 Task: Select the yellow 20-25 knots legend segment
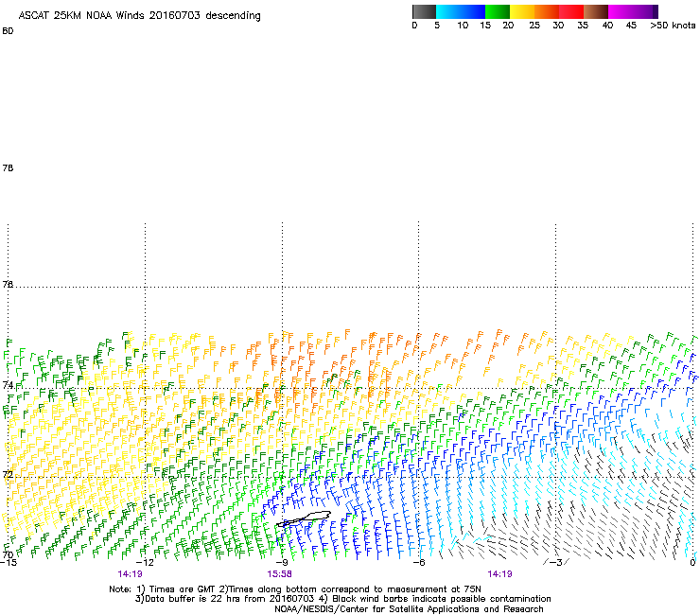tap(522, 11)
